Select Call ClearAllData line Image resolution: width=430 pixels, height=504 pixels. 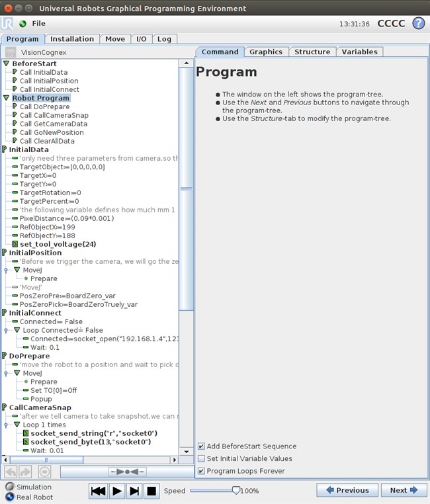click(47, 141)
